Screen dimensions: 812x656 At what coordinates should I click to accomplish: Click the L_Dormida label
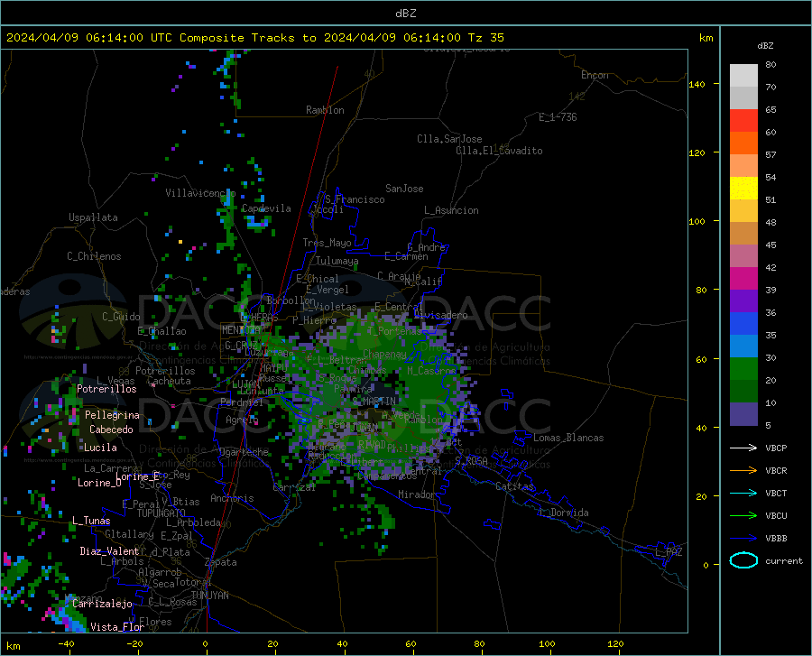(x=564, y=513)
